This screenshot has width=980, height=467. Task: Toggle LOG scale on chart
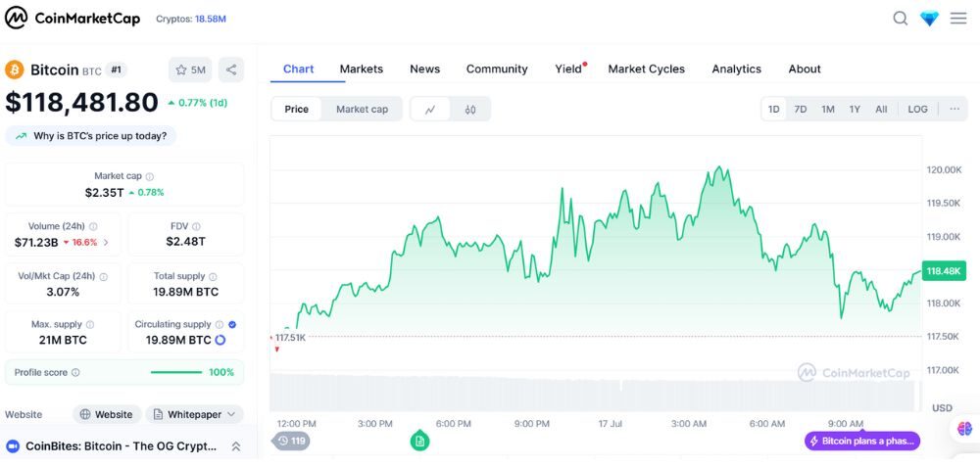(x=917, y=110)
